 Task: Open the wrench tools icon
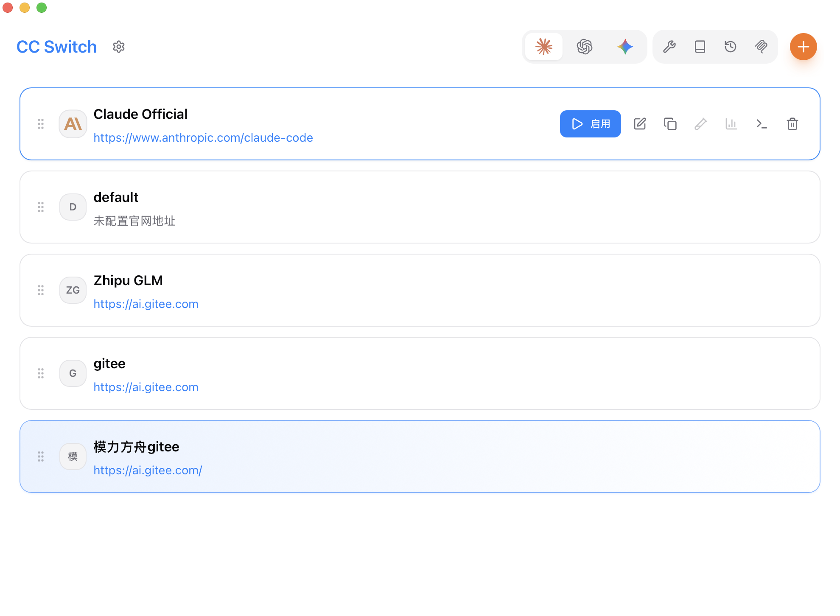pos(669,47)
